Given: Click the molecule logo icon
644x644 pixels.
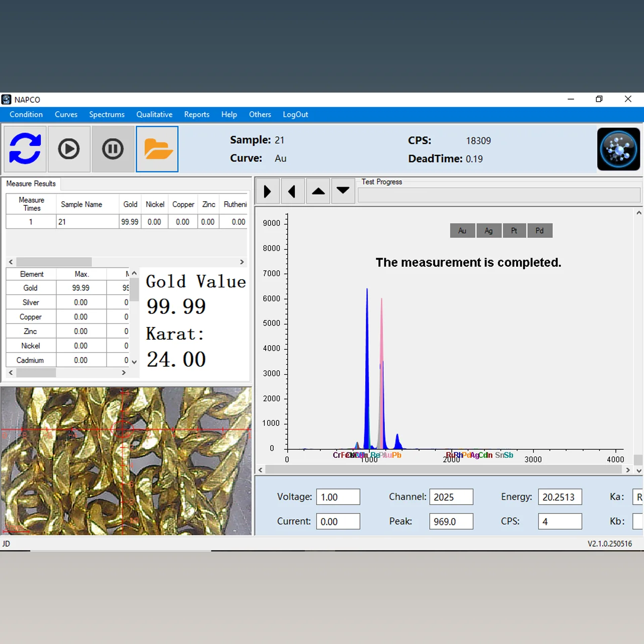Looking at the screenshot, I should (618, 149).
